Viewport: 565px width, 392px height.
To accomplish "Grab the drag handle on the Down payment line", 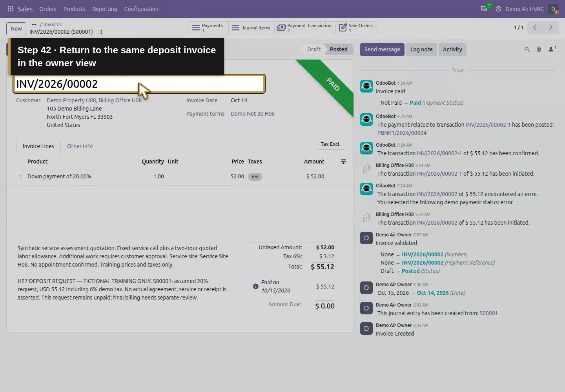I will pyautogui.click(x=20, y=177).
